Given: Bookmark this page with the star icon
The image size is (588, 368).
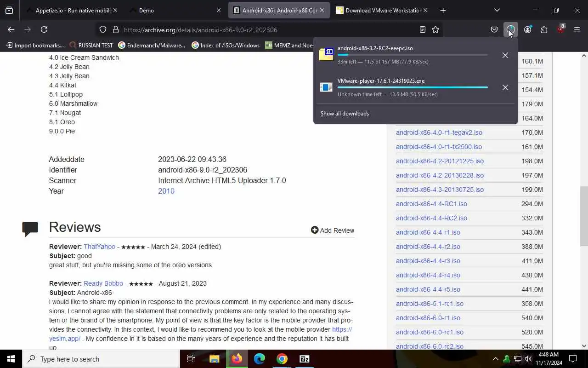Looking at the screenshot, I should pos(435,29).
